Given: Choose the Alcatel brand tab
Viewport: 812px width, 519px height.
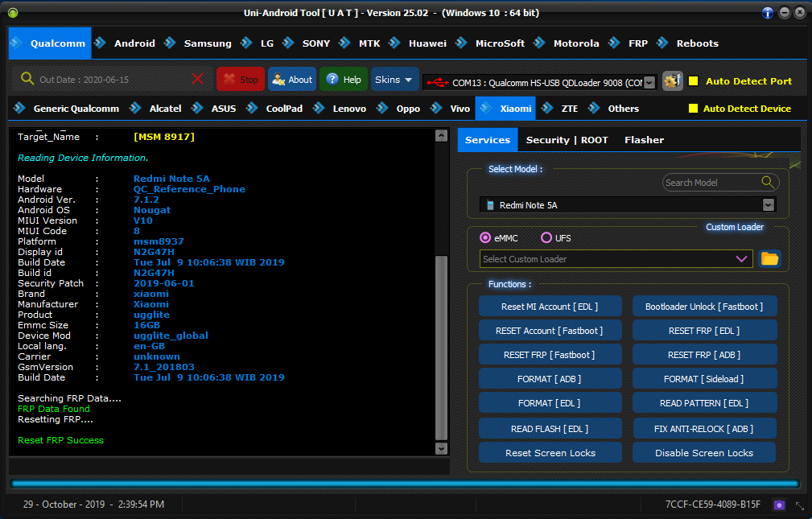Looking at the screenshot, I should click(x=165, y=109).
